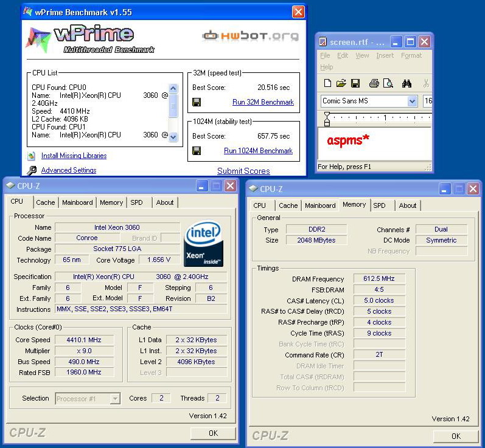Switch to Mainboard tab in right CPU-Z
The width and height of the screenshot is (485, 448).
tap(320, 205)
